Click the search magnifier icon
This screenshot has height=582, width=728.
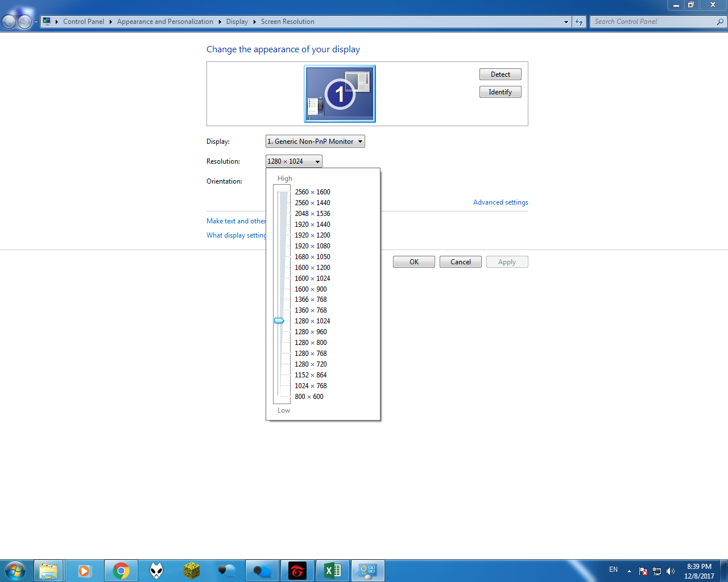[x=720, y=22]
